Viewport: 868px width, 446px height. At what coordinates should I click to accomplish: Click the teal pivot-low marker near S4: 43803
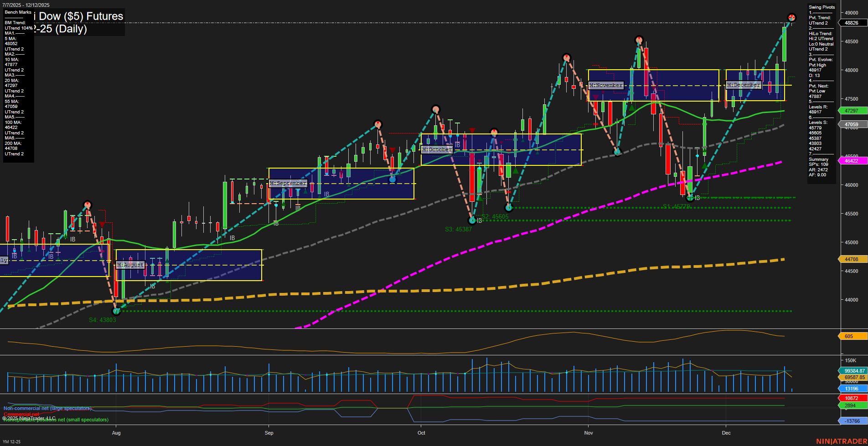click(117, 311)
